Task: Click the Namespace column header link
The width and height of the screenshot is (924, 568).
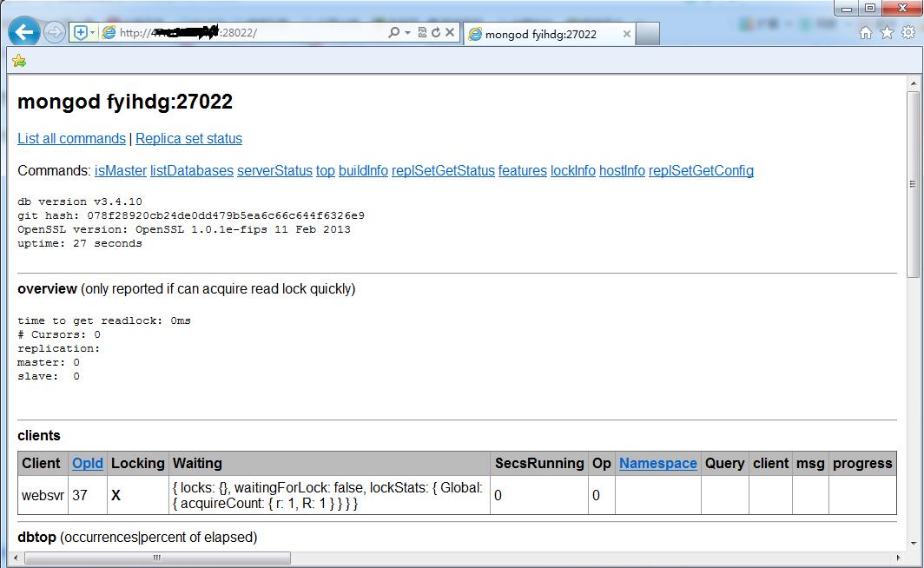Action: tap(657, 464)
